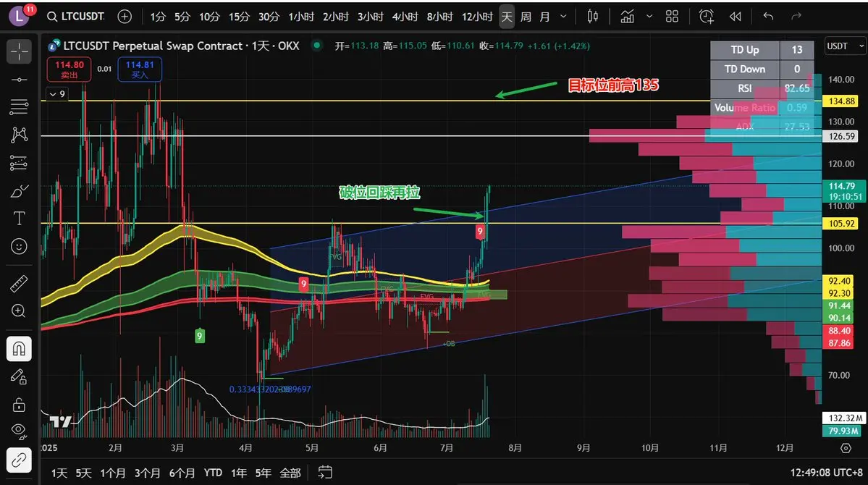Click the 134.88 price label

(x=842, y=101)
